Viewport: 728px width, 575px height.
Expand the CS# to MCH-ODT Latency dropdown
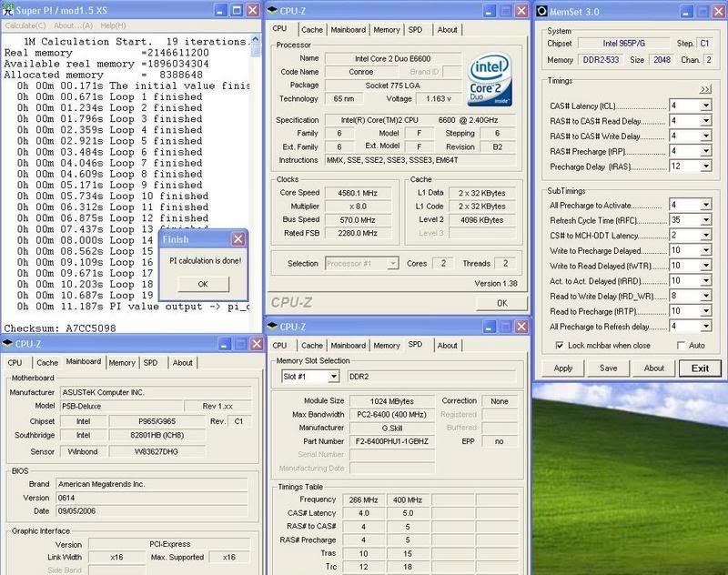[x=706, y=236]
